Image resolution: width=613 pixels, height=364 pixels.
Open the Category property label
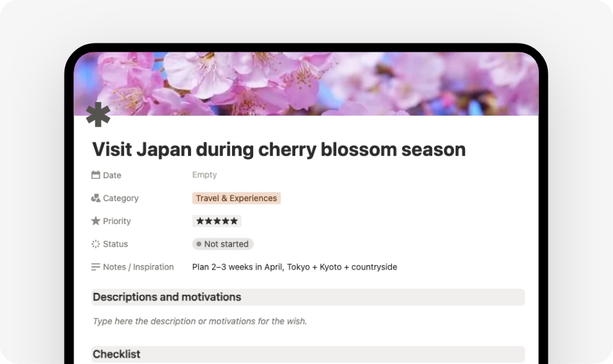click(121, 198)
